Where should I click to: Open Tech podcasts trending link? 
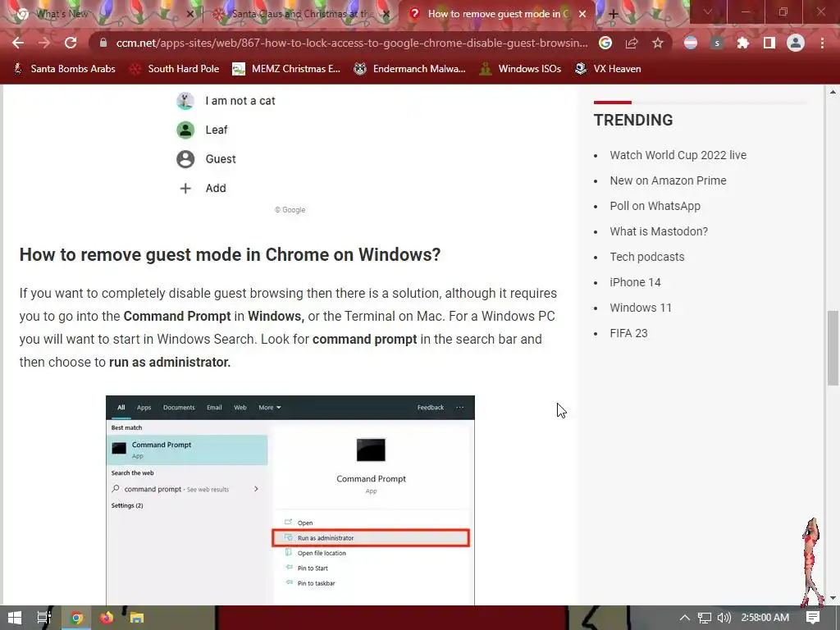tap(647, 257)
